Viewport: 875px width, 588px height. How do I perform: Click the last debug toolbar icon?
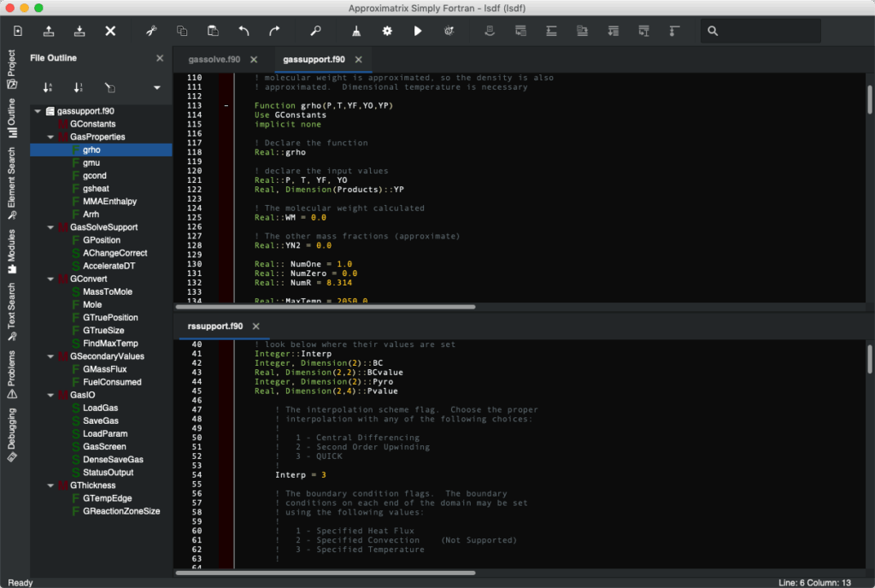tap(675, 32)
